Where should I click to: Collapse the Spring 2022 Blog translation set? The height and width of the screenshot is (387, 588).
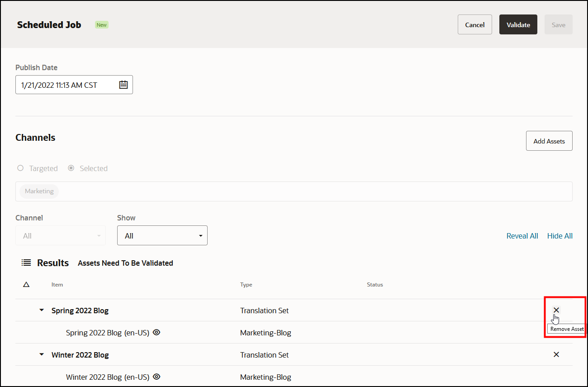pos(42,311)
